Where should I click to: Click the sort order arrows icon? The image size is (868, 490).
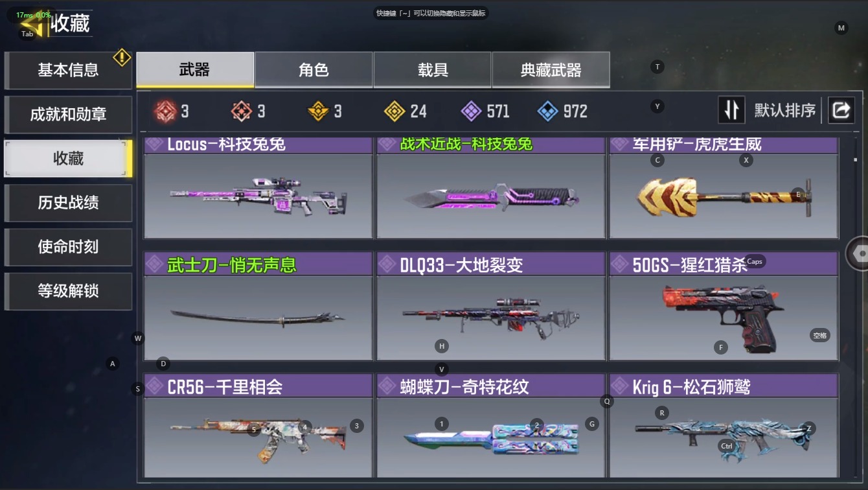[x=731, y=110]
